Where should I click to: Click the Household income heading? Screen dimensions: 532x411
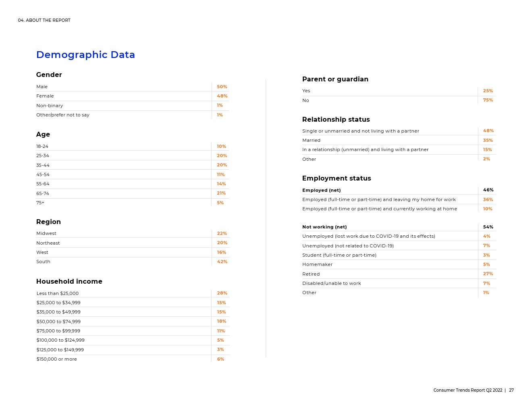click(x=69, y=282)
